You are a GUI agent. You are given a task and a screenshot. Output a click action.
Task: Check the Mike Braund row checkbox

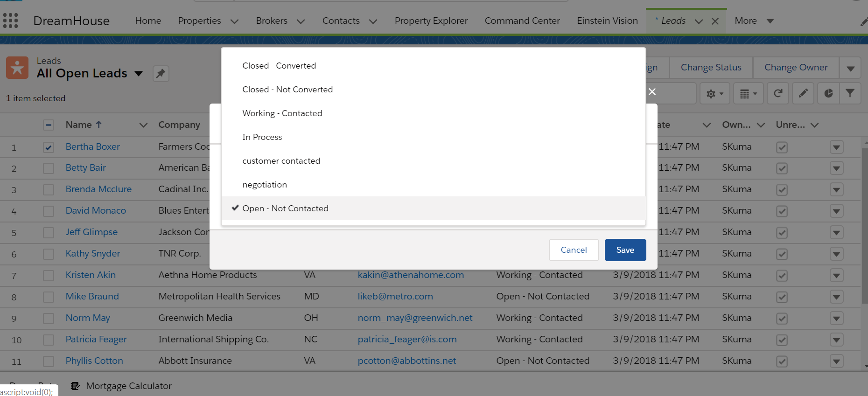tap(49, 297)
